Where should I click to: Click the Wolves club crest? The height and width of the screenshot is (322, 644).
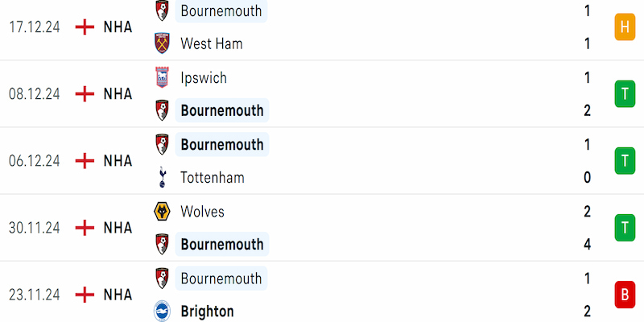[x=163, y=211]
